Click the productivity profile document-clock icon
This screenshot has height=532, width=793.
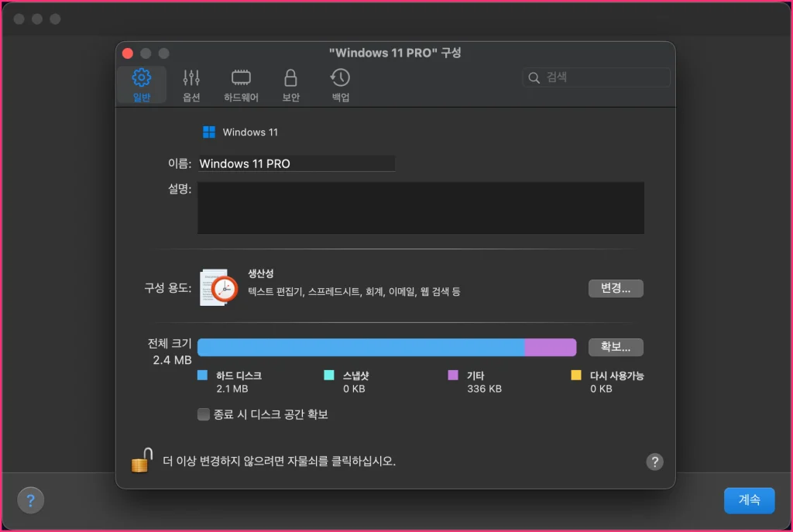pyautogui.click(x=219, y=288)
